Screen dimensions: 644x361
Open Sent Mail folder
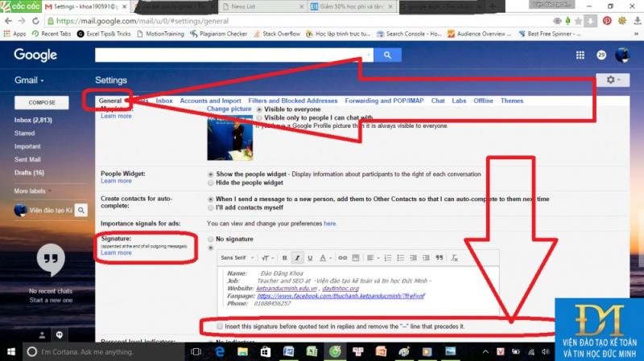tap(27, 159)
